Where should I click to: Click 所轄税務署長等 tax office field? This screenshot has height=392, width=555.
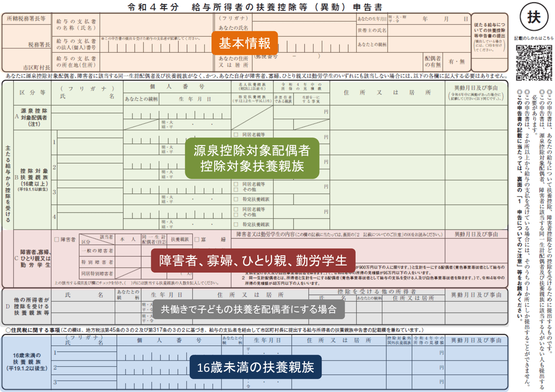pos(26,20)
